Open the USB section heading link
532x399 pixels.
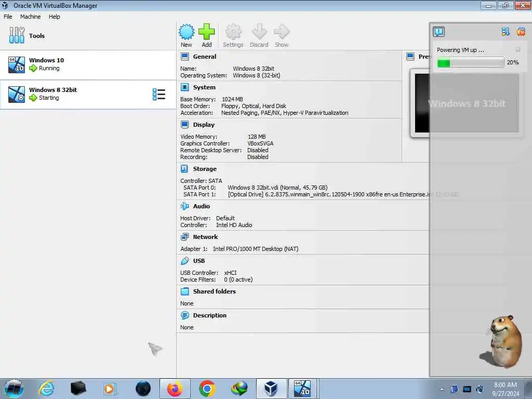[x=199, y=261]
